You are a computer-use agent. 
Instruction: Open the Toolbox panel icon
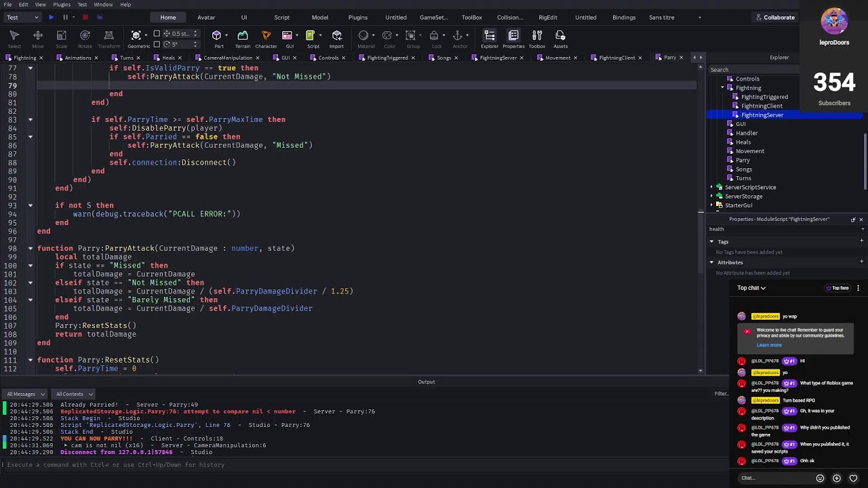pos(536,38)
